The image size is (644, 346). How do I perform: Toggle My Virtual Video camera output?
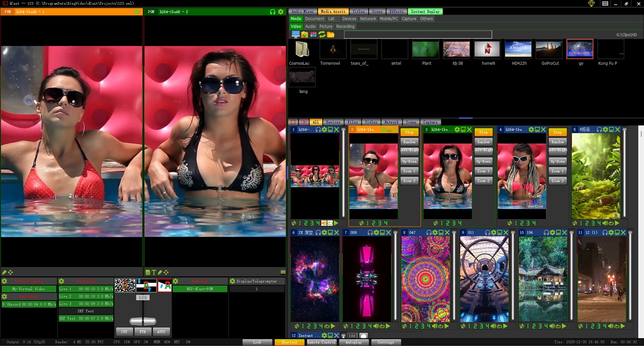29,289
